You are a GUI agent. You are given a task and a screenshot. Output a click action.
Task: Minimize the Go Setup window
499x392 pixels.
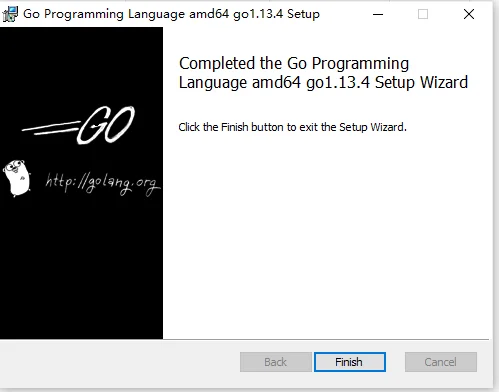point(378,14)
